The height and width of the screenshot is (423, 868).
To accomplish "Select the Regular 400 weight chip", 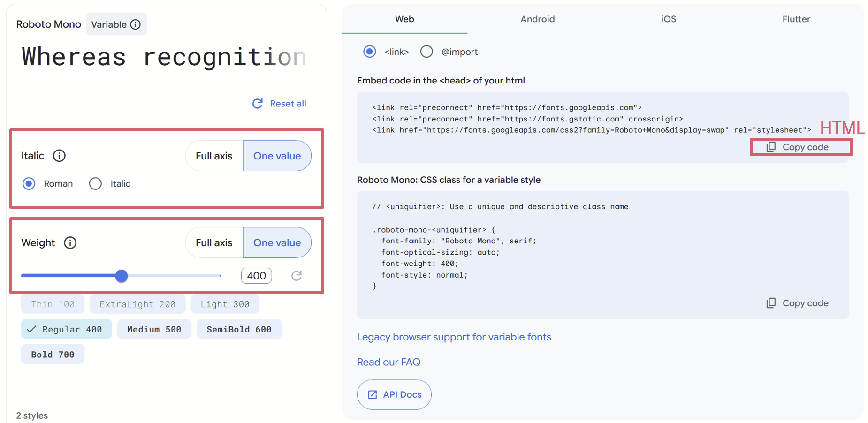I will (67, 330).
